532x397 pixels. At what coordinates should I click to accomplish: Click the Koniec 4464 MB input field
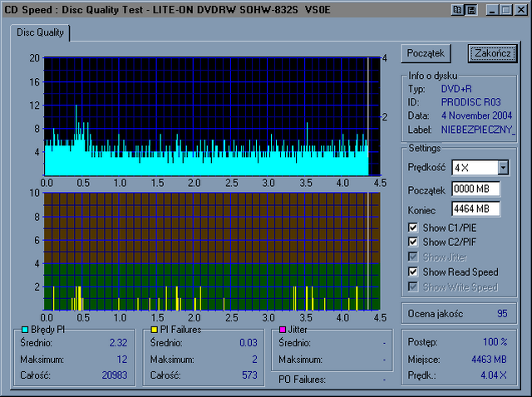[476, 208]
